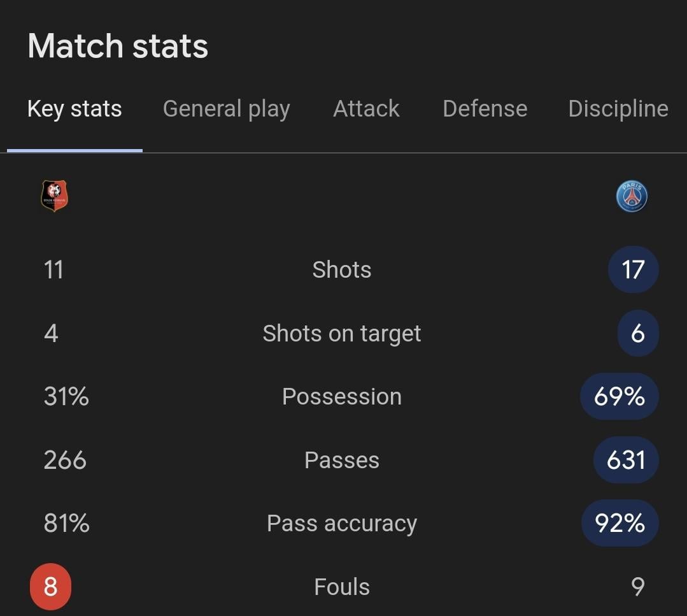
Task: Click the Stade Rennais team crest
Action: click(54, 196)
